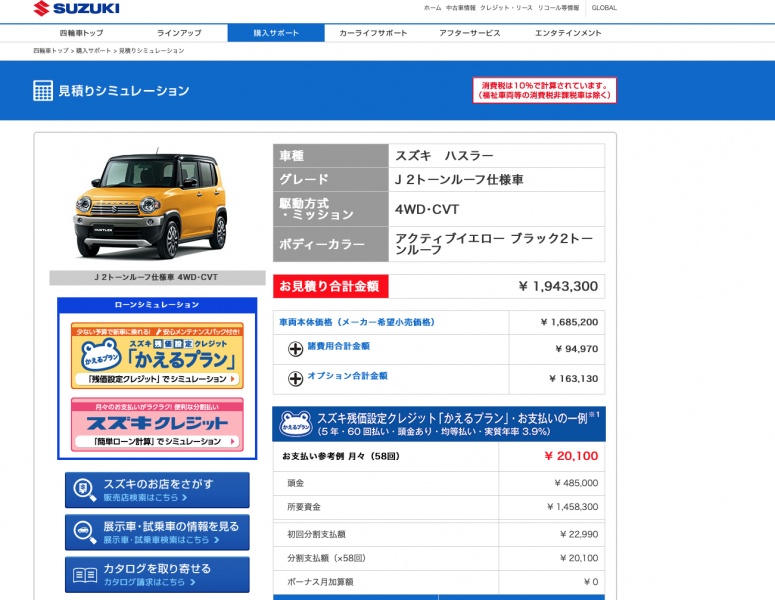Click the car search magnifier icon
Viewport: 775px width, 600px height.
[84, 532]
